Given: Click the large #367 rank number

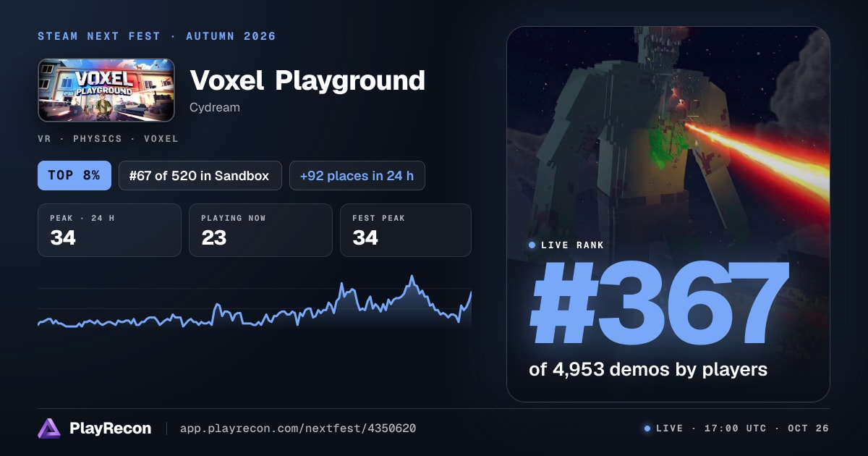Looking at the screenshot, I should pos(659,304).
